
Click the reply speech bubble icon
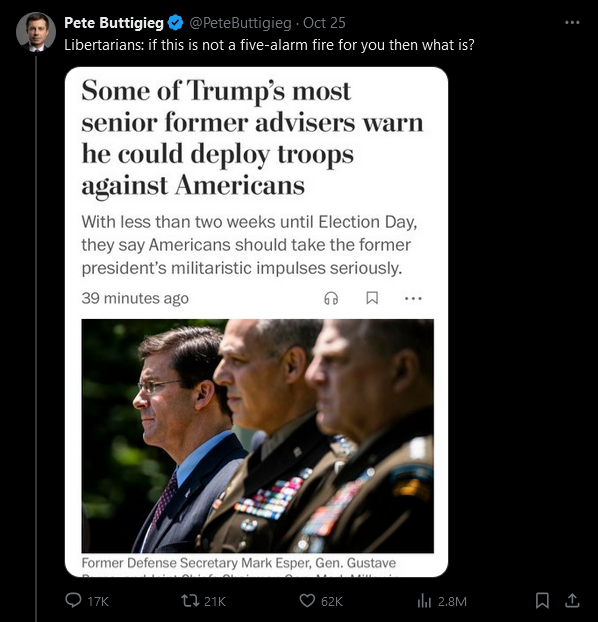(x=73, y=600)
